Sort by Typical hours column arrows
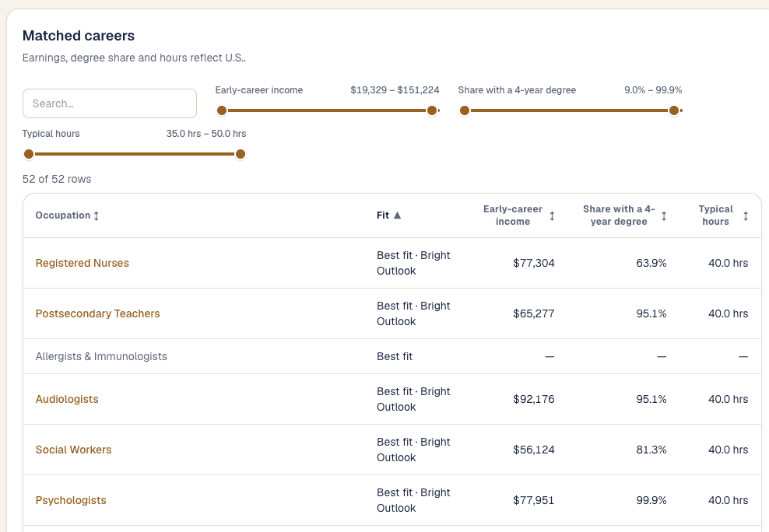The image size is (769, 532). (x=746, y=216)
